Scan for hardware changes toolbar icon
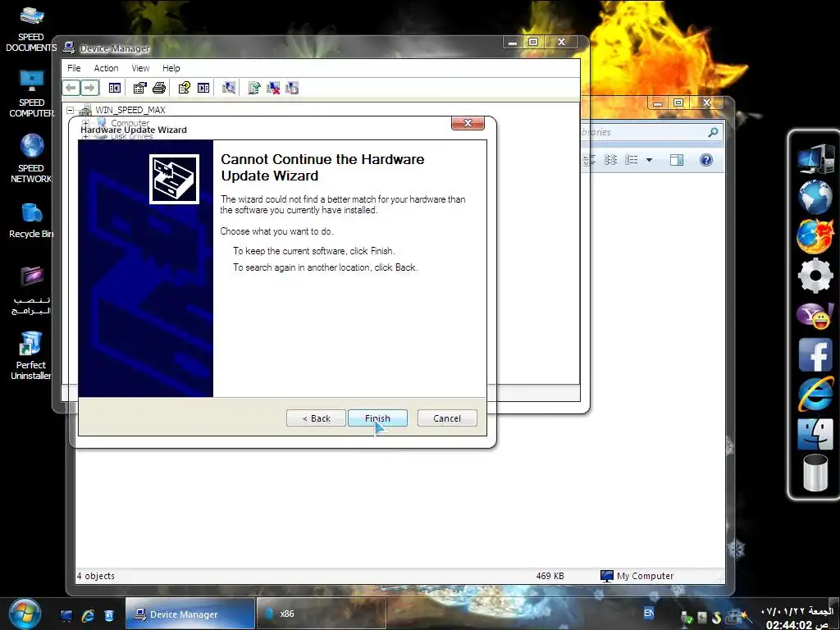This screenshot has height=630, width=840. tap(229, 88)
